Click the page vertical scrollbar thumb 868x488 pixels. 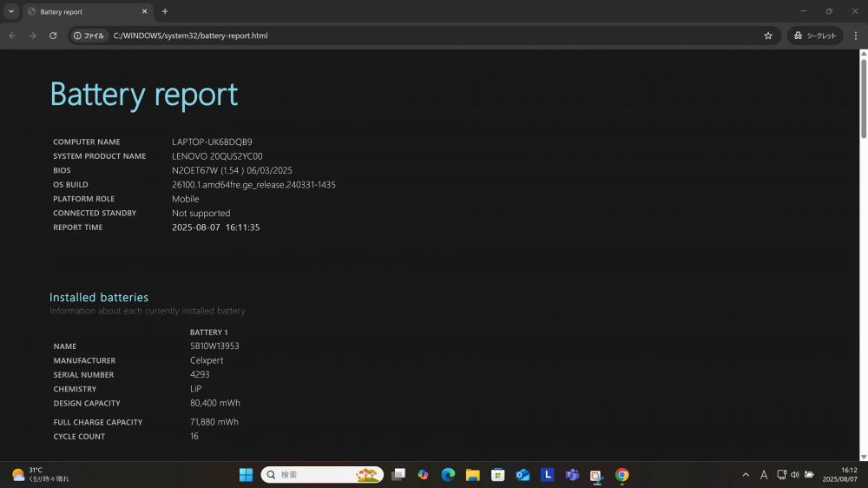click(863, 97)
